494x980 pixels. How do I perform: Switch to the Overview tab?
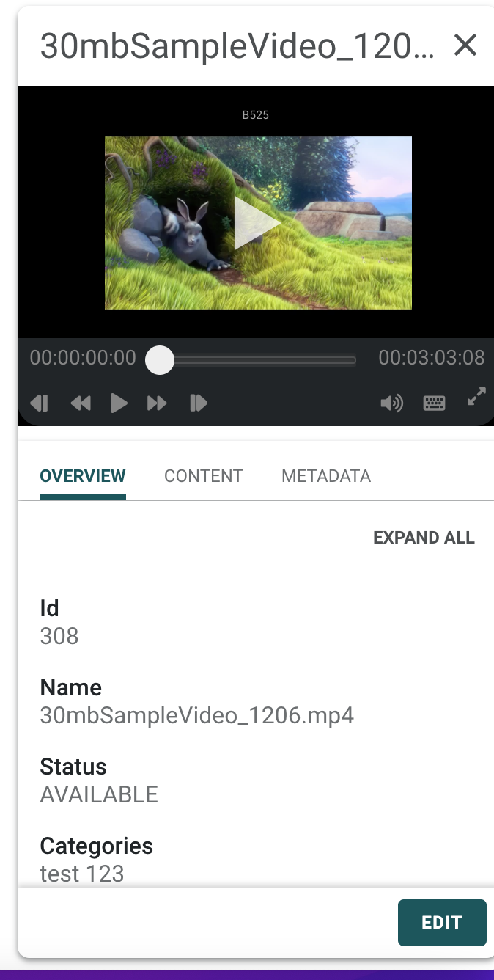[x=83, y=476]
